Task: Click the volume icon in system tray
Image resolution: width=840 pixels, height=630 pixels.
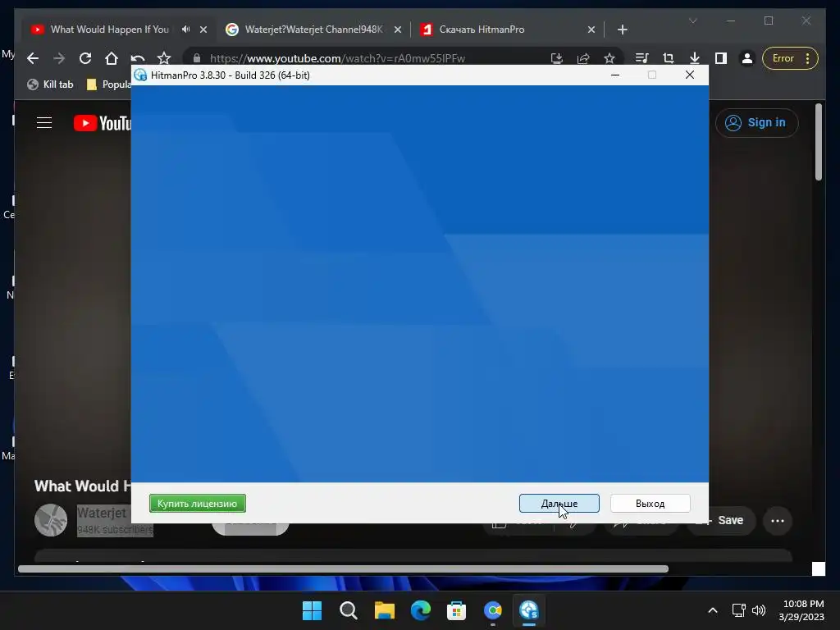Action: 759,610
